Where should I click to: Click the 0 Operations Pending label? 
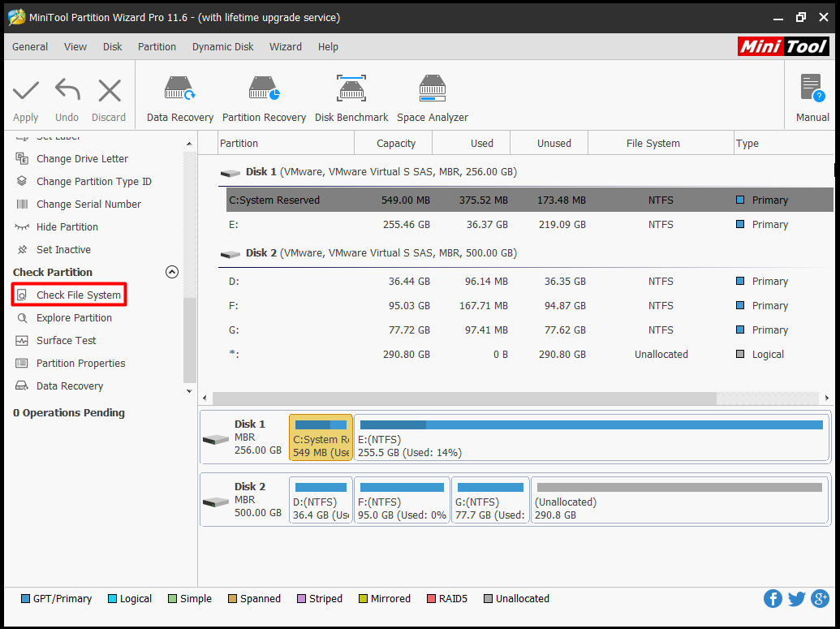point(68,413)
